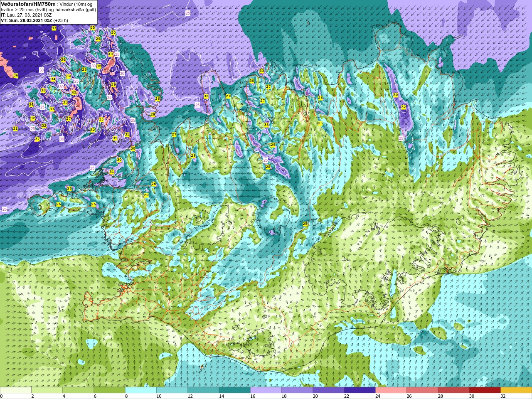Click the 30–32 m/s dark red legend swatch

[485, 390]
